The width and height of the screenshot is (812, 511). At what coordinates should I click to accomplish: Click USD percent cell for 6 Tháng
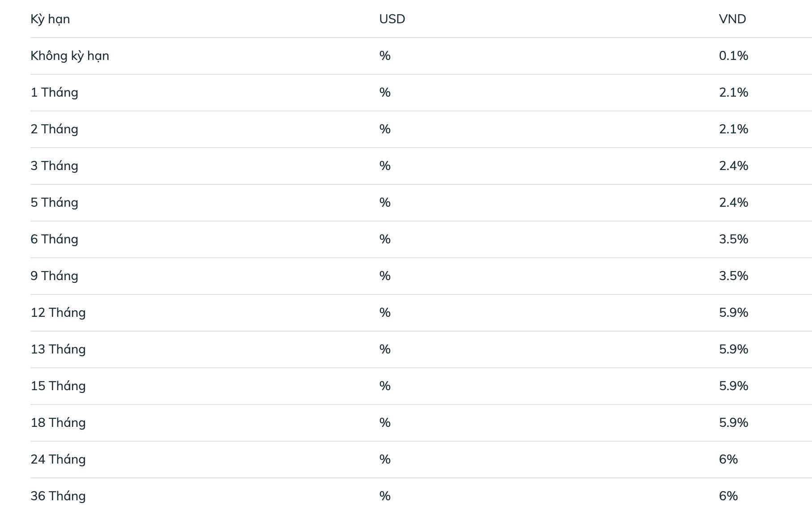(385, 239)
